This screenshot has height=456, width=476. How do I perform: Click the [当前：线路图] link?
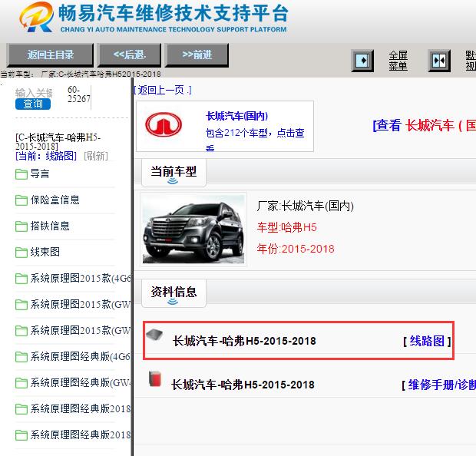tap(46, 156)
